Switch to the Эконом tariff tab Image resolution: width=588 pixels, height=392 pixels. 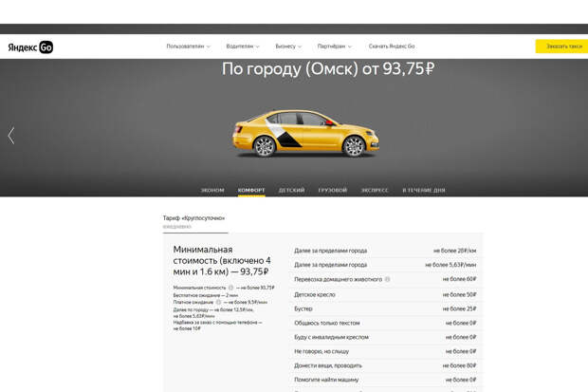tap(212, 190)
